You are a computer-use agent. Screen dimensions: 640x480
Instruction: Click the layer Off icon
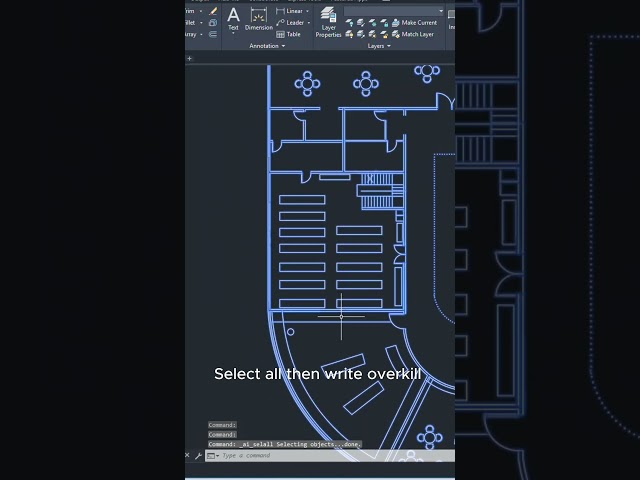coord(349,23)
